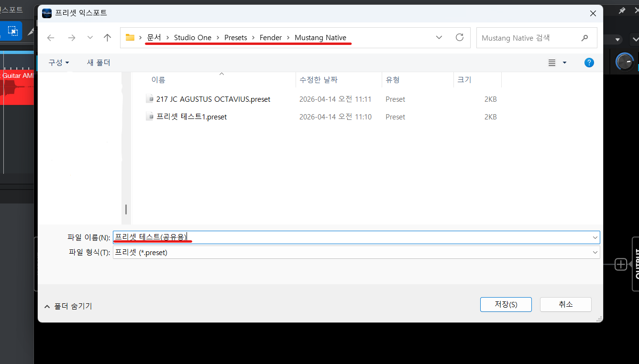Click the 저장(S) save button

coord(506,304)
